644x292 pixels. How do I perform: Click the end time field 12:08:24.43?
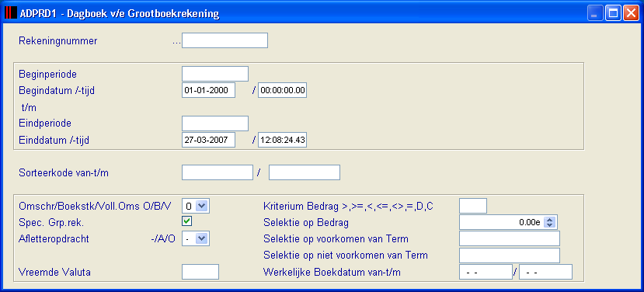tap(283, 140)
